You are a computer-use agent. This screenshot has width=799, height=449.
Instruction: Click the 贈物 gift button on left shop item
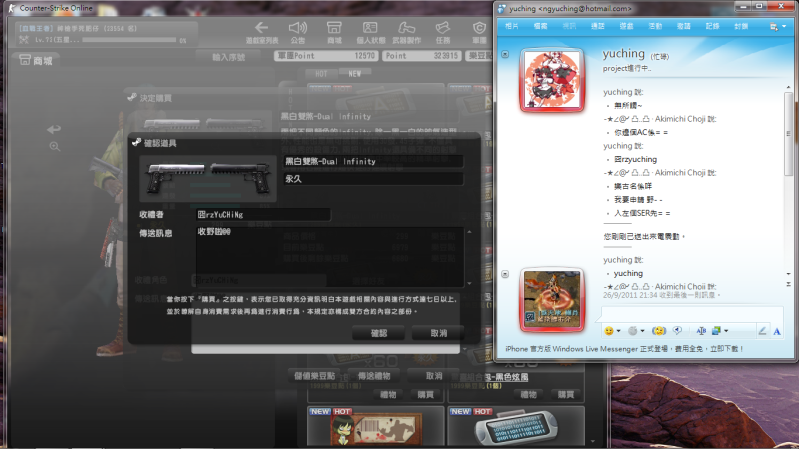[388, 394]
